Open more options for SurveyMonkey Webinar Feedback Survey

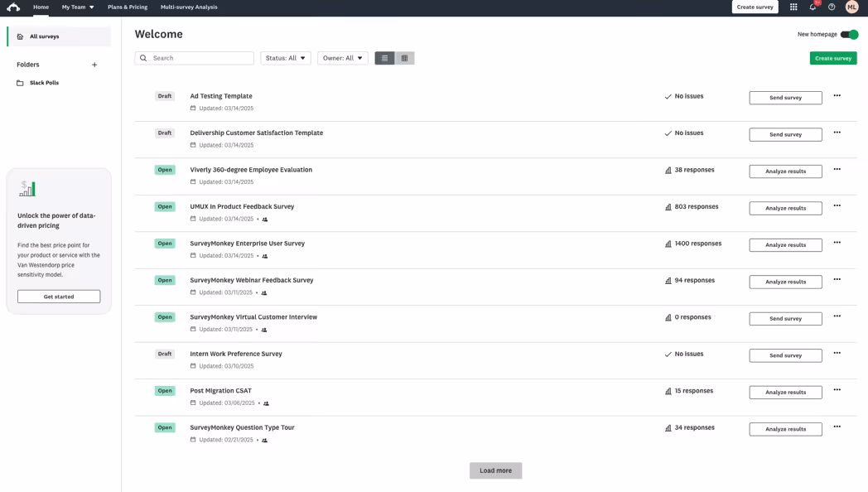(837, 279)
